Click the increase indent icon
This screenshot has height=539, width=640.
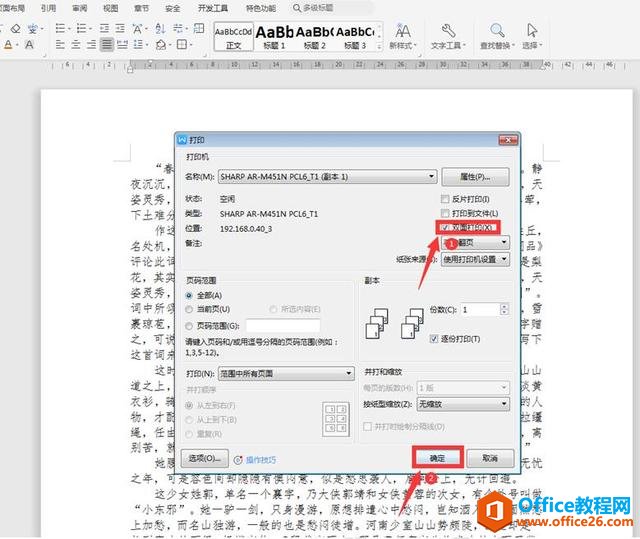click(120, 28)
